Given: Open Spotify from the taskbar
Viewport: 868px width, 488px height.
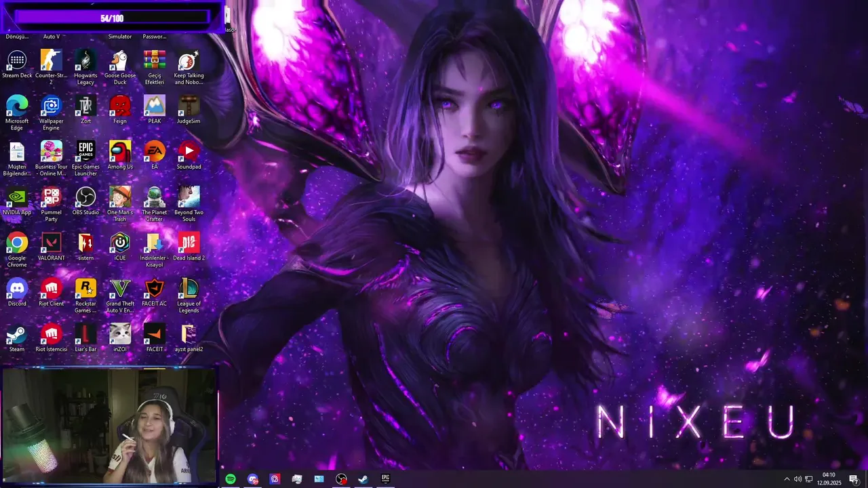Looking at the screenshot, I should tap(231, 479).
